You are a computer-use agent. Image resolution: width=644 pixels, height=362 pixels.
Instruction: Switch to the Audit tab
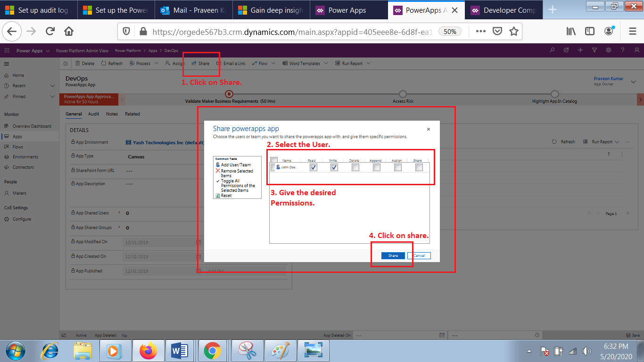pyautogui.click(x=93, y=114)
